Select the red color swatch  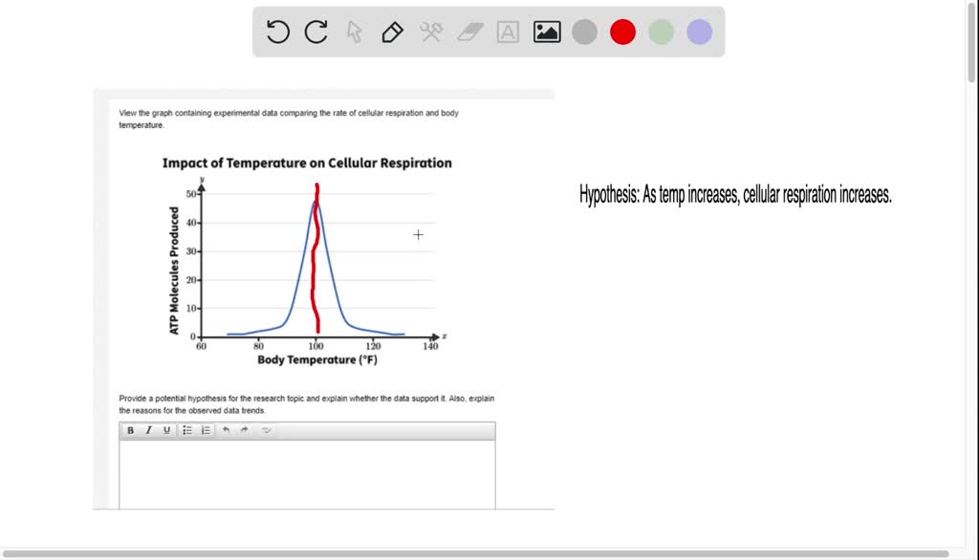point(622,32)
